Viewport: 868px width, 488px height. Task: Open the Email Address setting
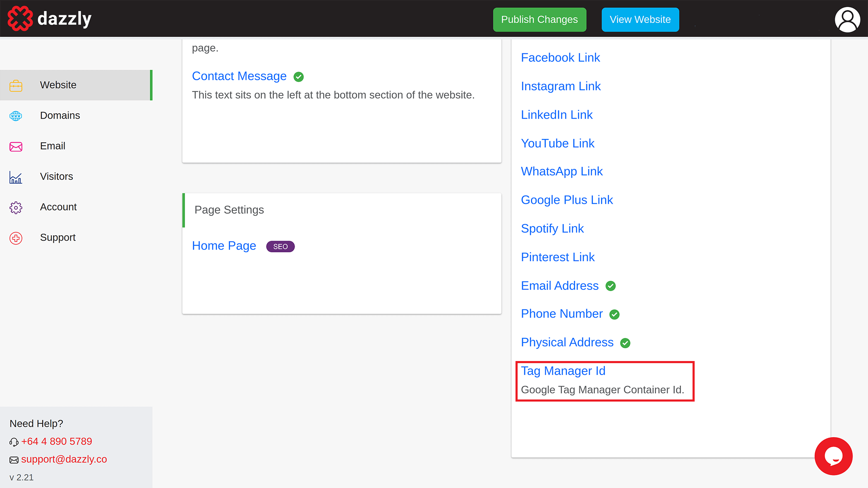pyautogui.click(x=560, y=285)
